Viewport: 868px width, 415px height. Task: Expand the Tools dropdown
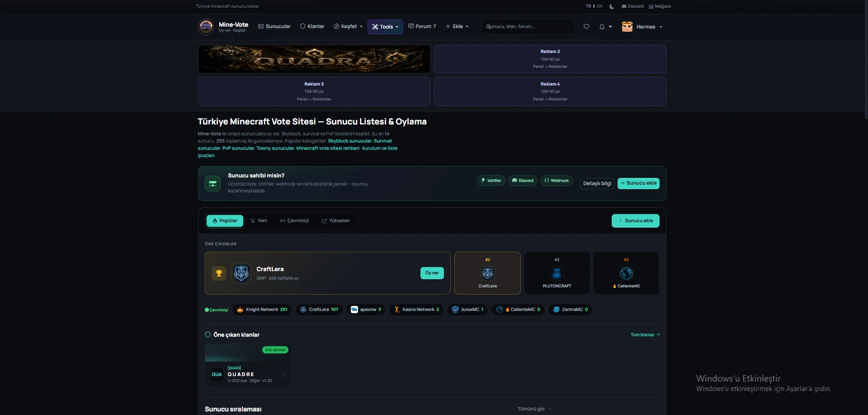point(385,27)
